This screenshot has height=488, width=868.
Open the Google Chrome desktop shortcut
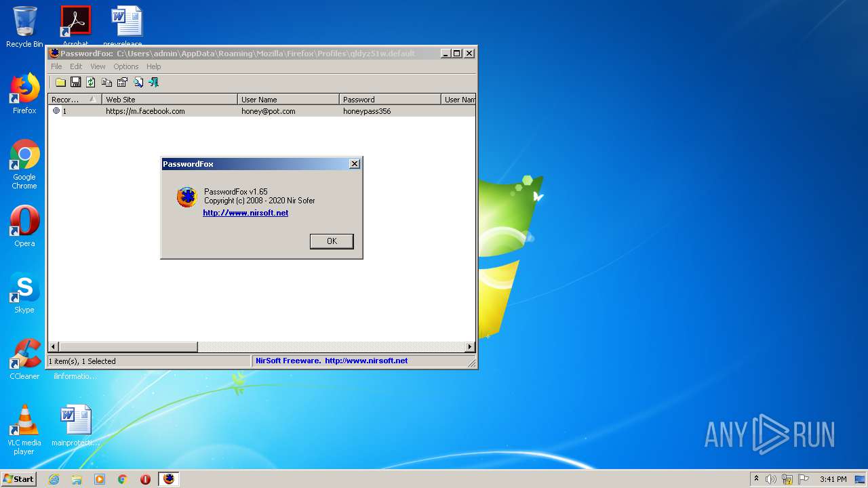point(24,164)
